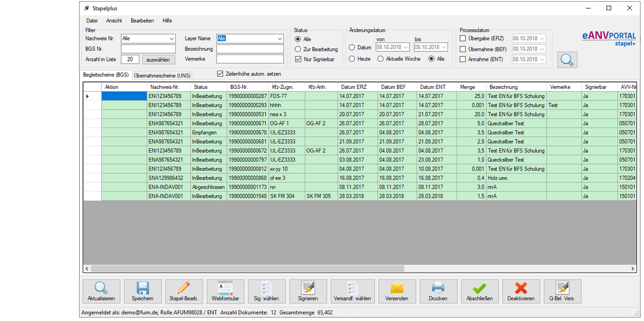644x321 pixels.
Task: Open the Hilfe menu
Action: point(167,21)
